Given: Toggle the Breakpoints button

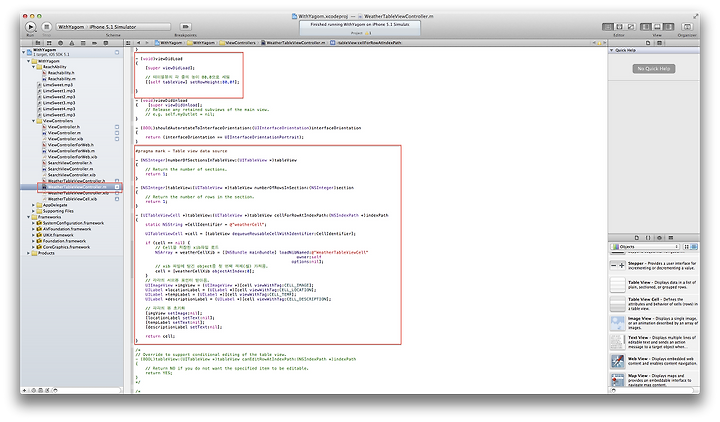Looking at the screenshot, I should pyautogui.click(x=186, y=27).
